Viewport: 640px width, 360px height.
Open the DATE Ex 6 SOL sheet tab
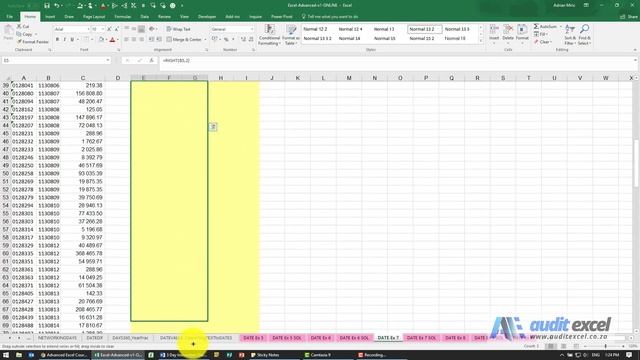click(x=354, y=338)
